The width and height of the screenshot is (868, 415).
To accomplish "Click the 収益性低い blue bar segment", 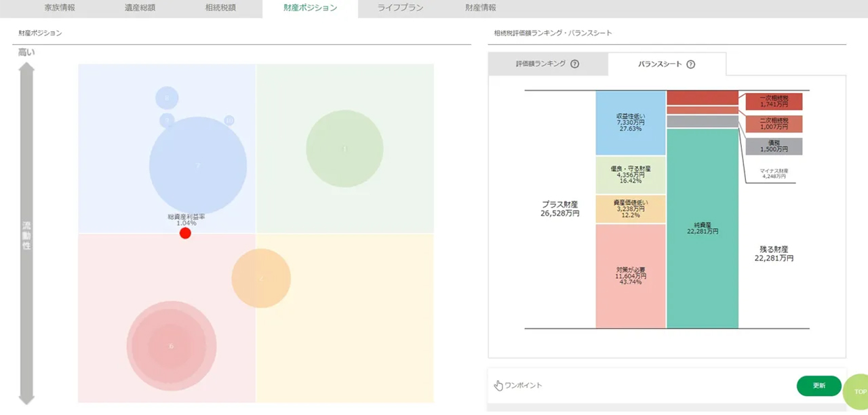I will (x=631, y=123).
